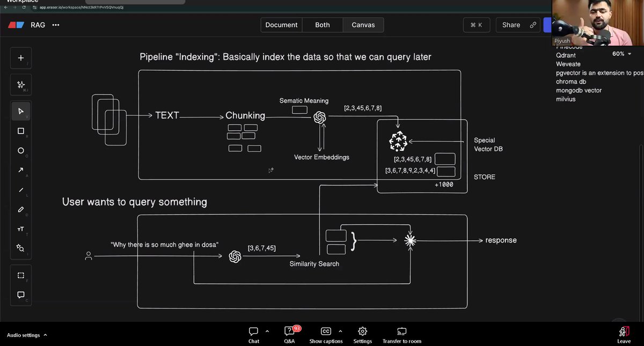Select OpenAI logo in query pipeline
The width and height of the screenshot is (644, 346).
point(235,257)
